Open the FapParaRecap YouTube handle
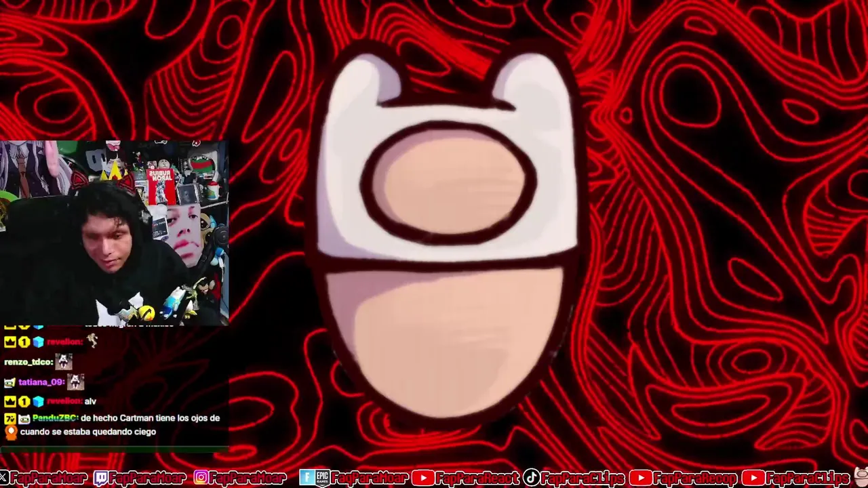This screenshot has height=488, width=868. (695, 478)
